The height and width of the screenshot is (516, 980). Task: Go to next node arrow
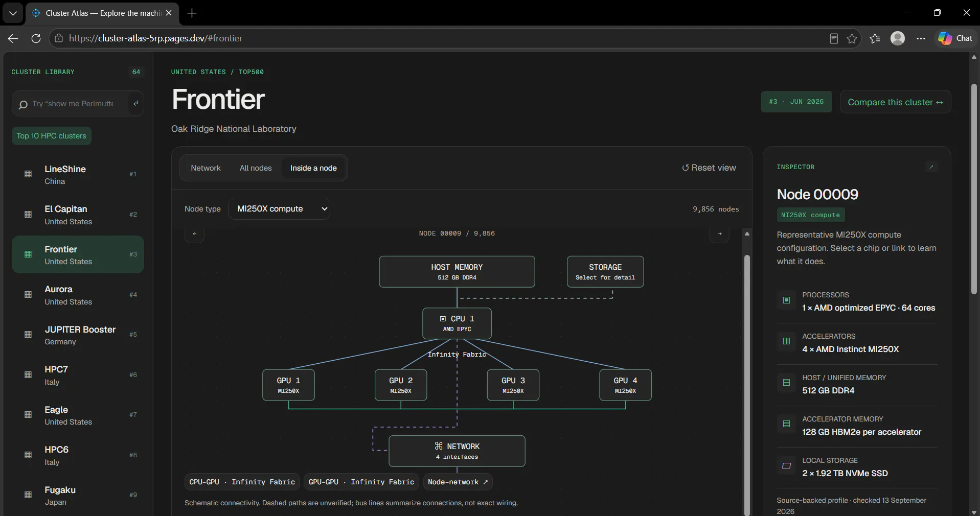coord(720,234)
